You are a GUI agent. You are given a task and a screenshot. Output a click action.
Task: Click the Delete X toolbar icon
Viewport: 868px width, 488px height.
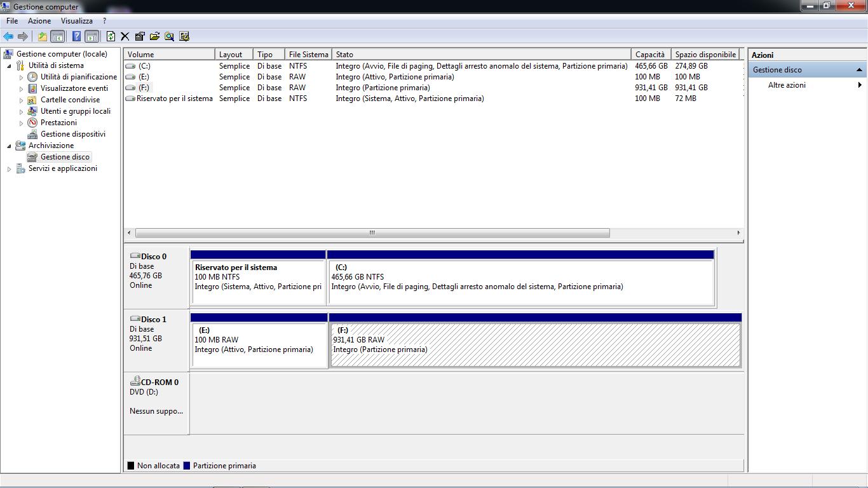tap(125, 36)
